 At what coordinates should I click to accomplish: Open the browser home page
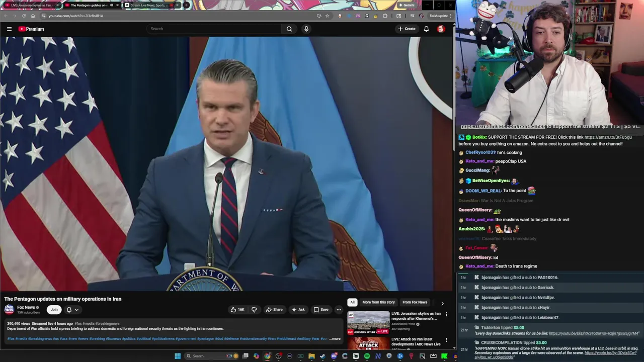click(33, 16)
